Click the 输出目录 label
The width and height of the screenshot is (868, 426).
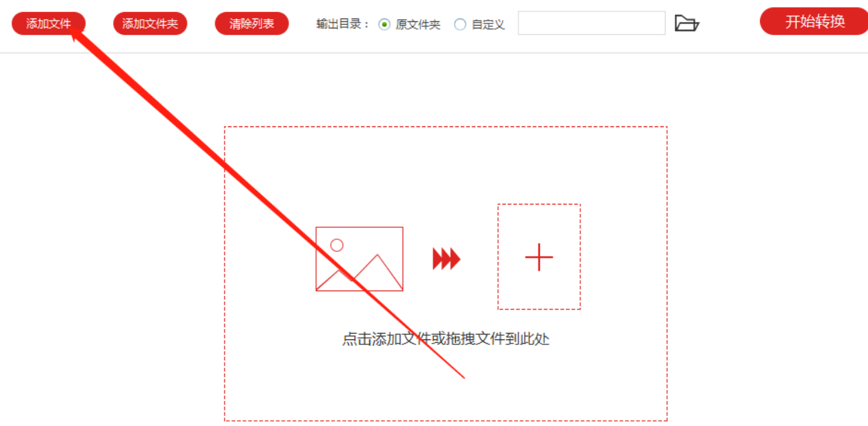pos(343,24)
